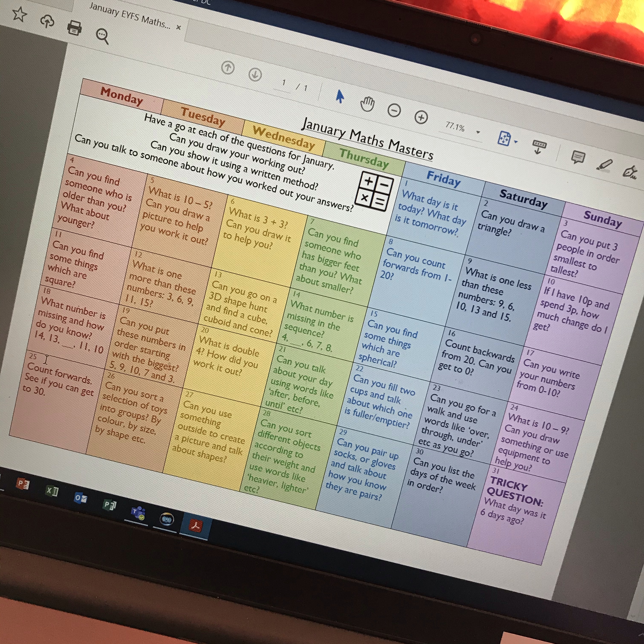The image size is (644, 644).
Task: Open Excel from the taskbar
Action: click(x=52, y=491)
